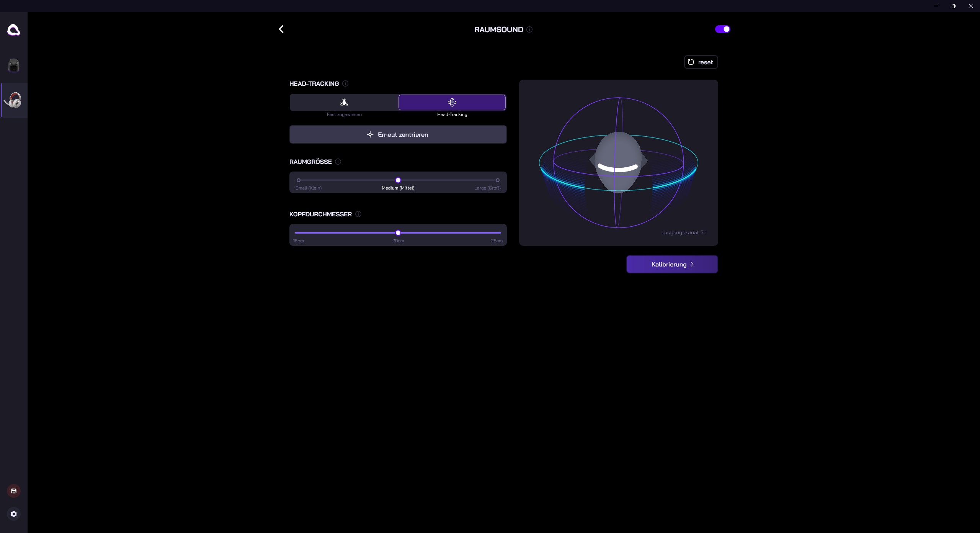The height and width of the screenshot is (533, 980).
Task: Select the speaker device in sidebar
Action: (14, 65)
